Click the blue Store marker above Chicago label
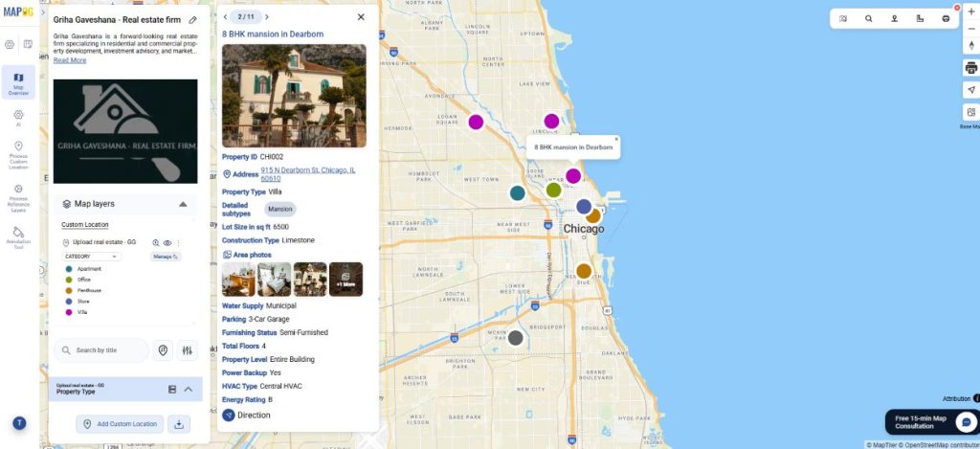980x449 pixels. pyautogui.click(x=584, y=207)
